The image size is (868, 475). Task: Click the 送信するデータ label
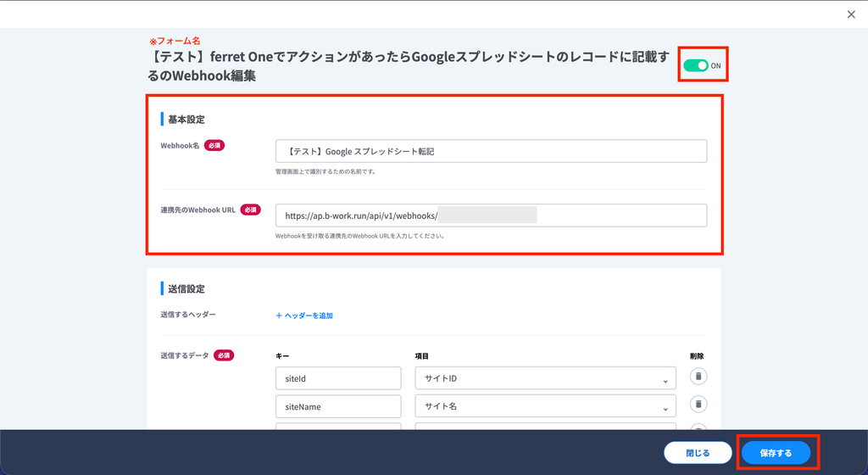point(185,355)
